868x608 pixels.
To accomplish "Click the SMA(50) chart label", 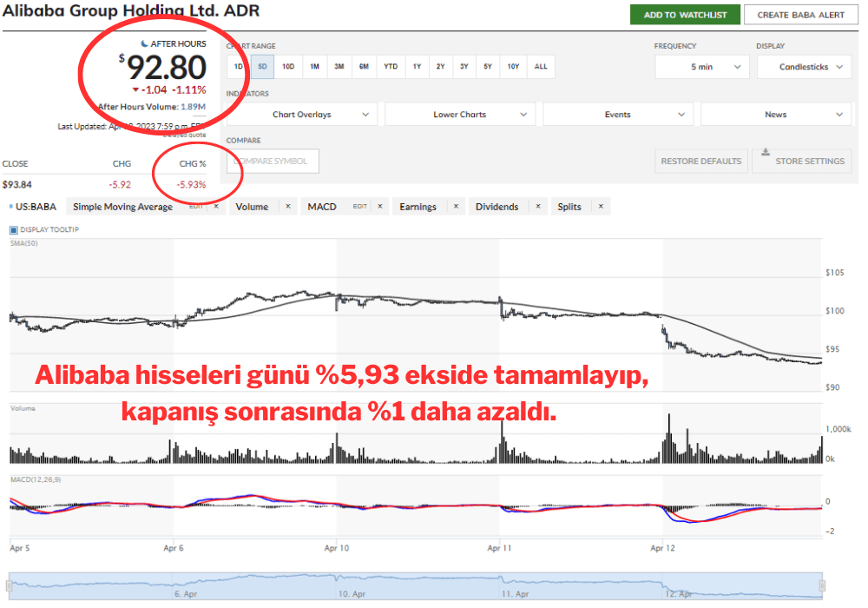I will pos(23,243).
